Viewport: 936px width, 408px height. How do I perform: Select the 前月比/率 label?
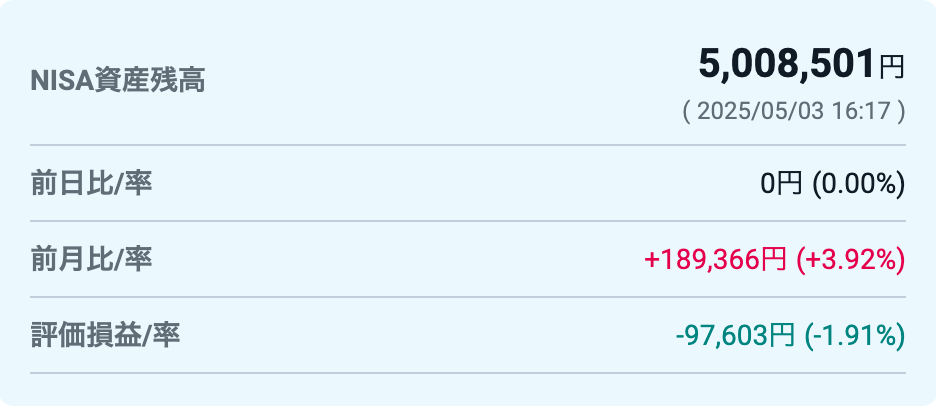(91, 259)
